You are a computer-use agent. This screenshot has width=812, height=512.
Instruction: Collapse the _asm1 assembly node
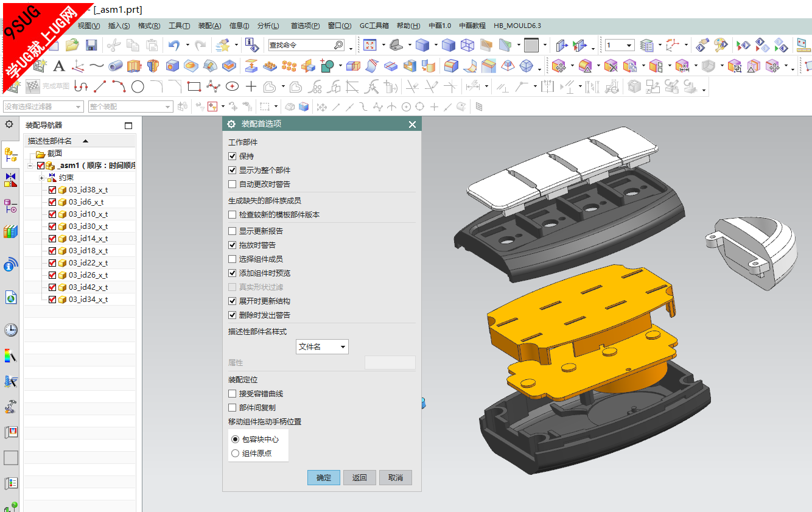[x=30, y=166]
